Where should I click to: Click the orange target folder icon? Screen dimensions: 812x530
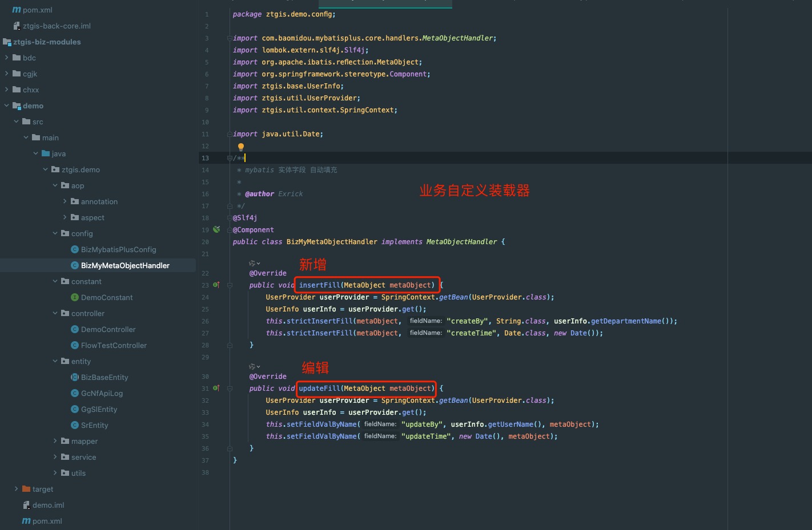26,489
